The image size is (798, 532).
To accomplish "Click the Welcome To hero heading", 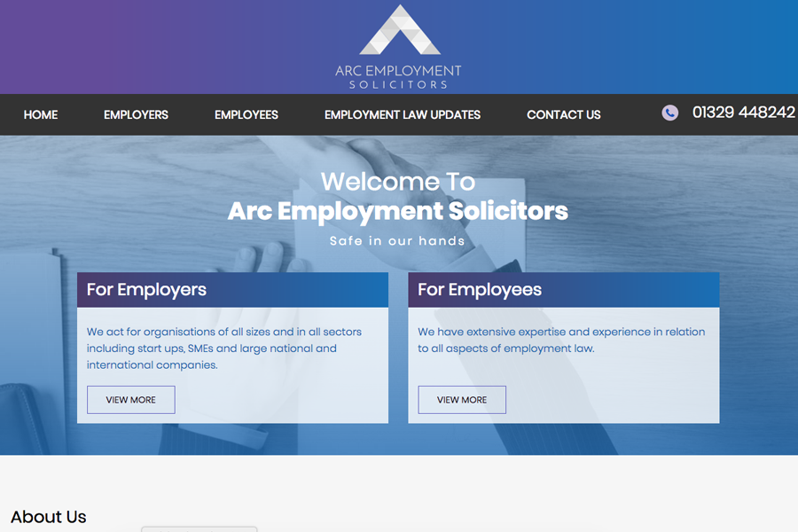I will 398,182.
